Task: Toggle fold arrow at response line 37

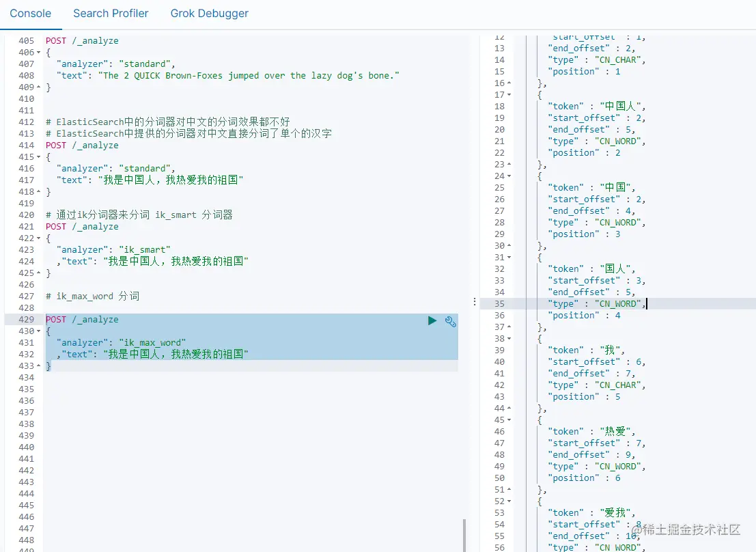Action: coord(509,327)
